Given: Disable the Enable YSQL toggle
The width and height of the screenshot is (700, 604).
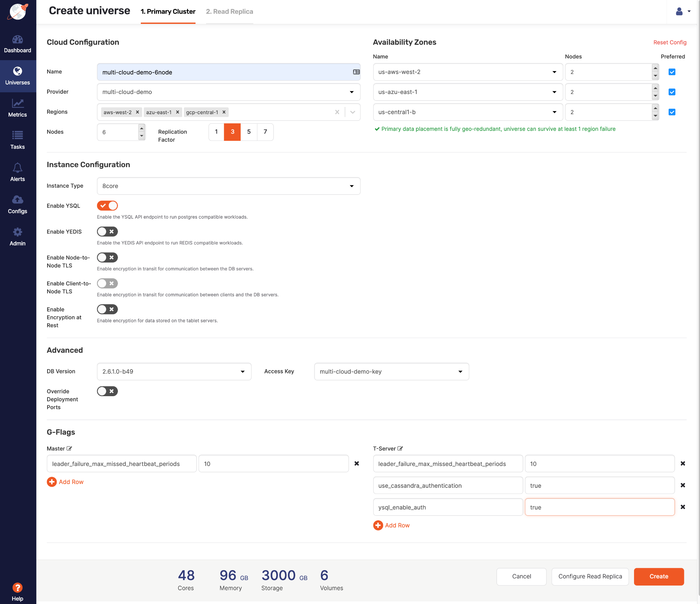Looking at the screenshot, I should coord(107,206).
